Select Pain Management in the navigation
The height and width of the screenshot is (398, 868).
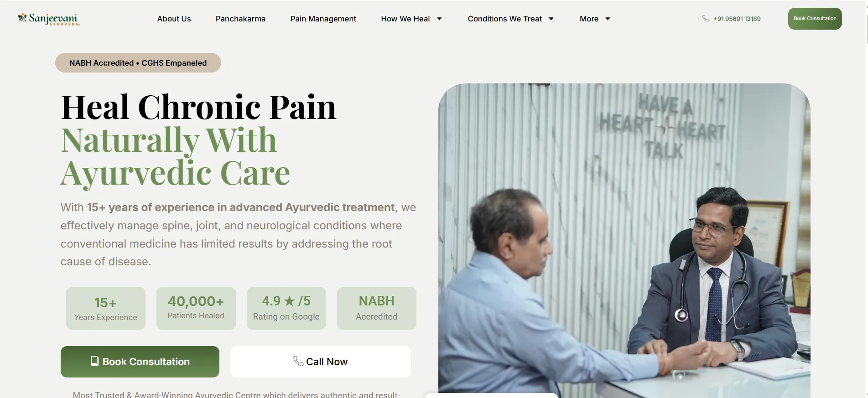[323, 19]
